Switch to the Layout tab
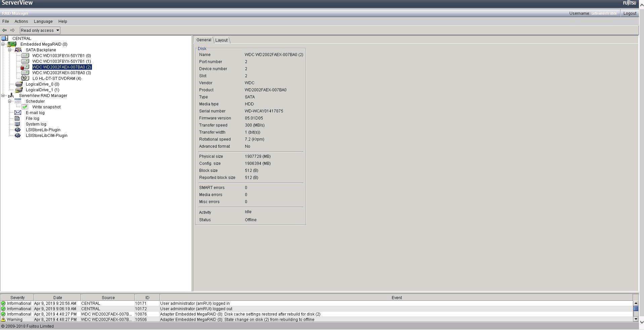644x330 pixels. 221,40
